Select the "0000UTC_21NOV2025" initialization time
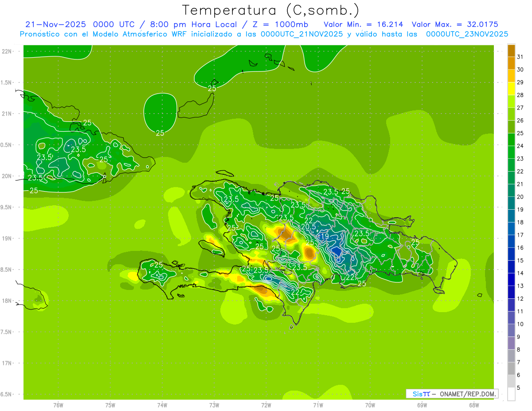Image resolution: width=532 pixels, height=411 pixels. coord(302,34)
